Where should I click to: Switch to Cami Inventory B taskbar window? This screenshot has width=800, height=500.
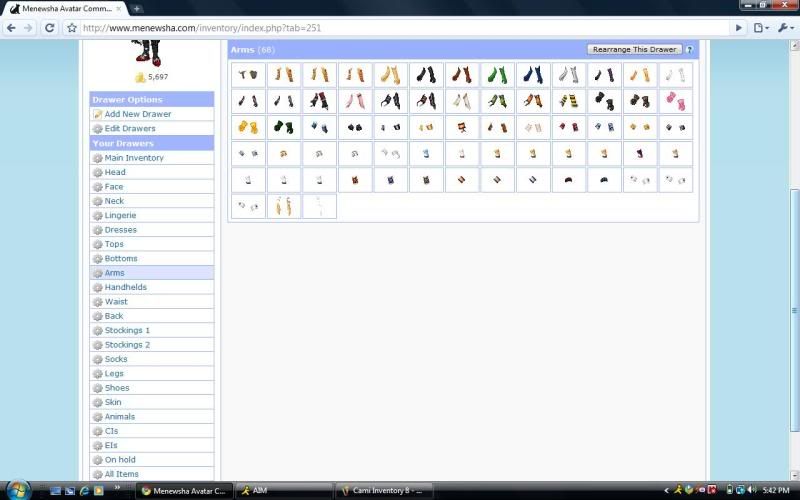click(385, 491)
